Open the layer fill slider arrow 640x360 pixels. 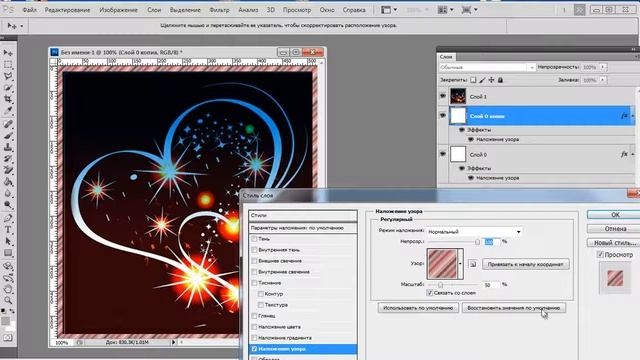click(603, 80)
